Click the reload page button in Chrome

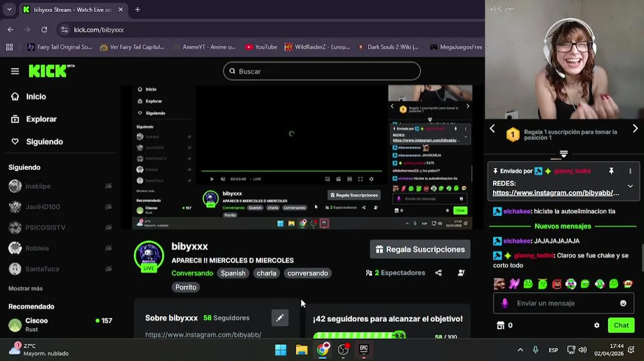pos(44,30)
